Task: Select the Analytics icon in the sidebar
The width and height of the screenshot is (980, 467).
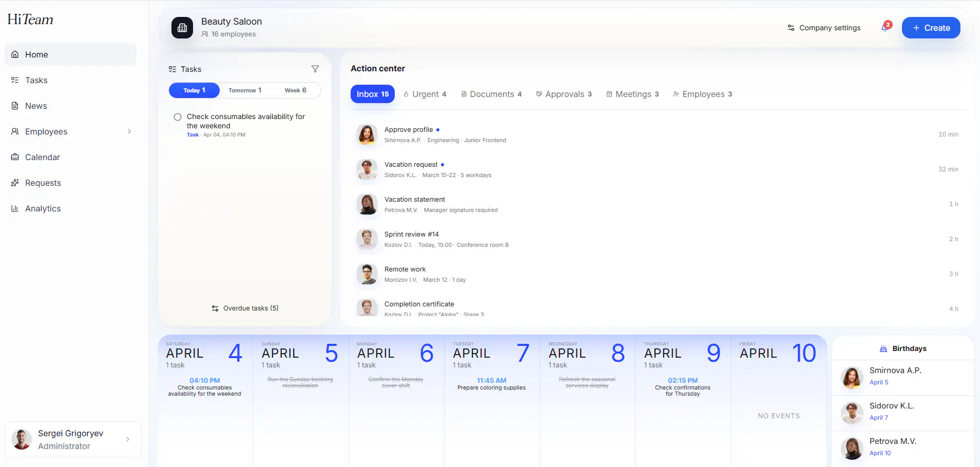Action: pos(15,208)
